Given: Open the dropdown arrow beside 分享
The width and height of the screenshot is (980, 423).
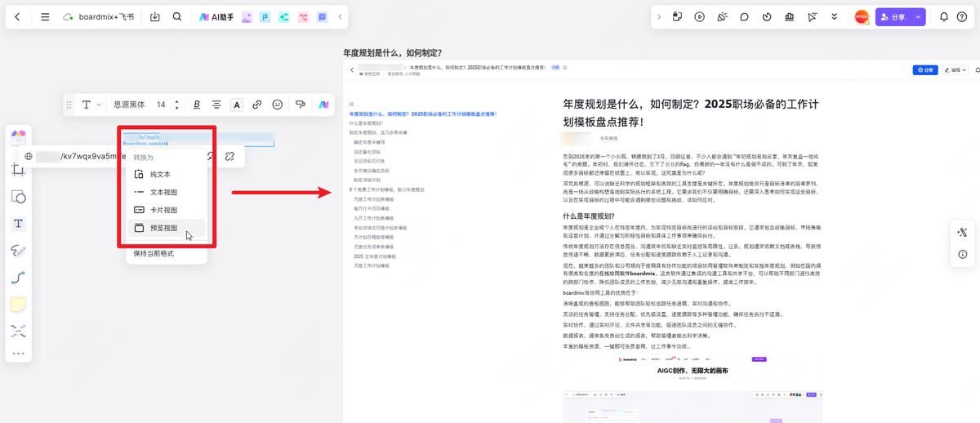Looking at the screenshot, I should [x=919, y=16].
